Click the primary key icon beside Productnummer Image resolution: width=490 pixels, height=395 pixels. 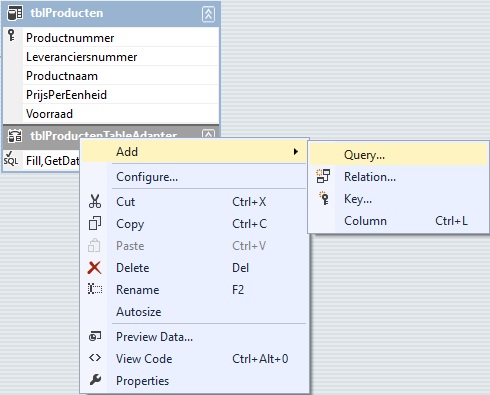(11, 35)
